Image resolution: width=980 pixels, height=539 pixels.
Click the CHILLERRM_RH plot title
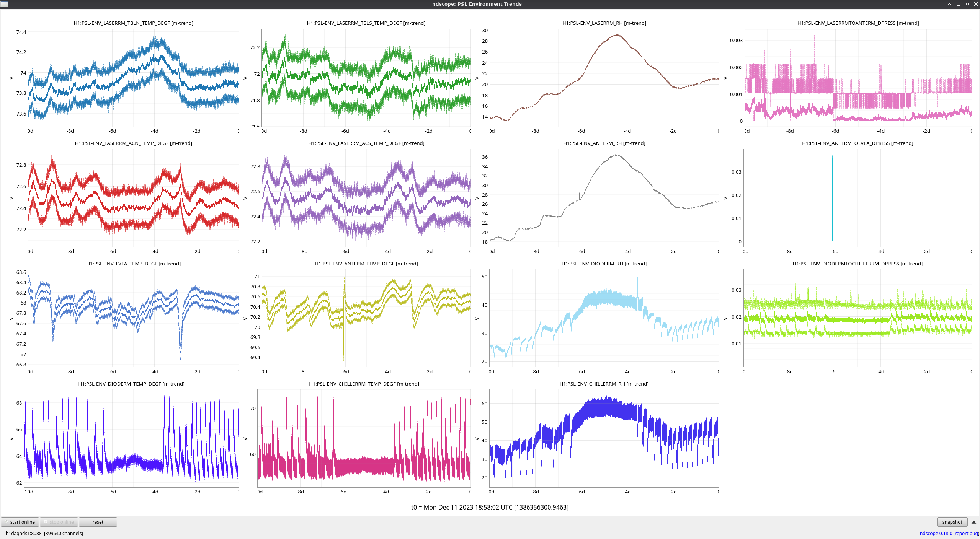604,384
